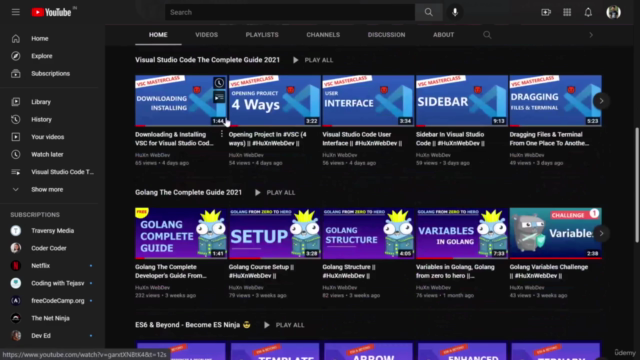Click the search magnifier button
Screen dimensions: 640x360
(428, 12)
